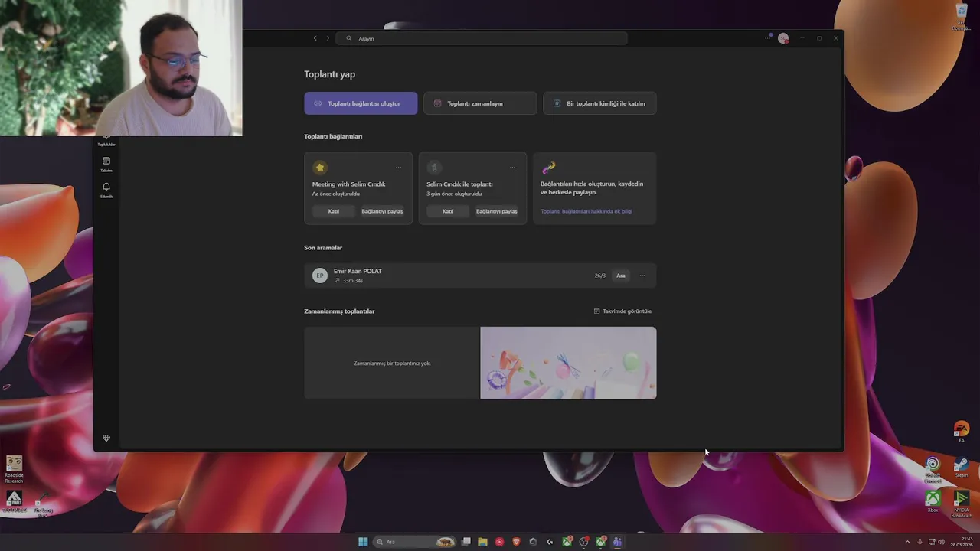Viewport: 980px width, 551px height.
Task: Click 'Zamanlanmış bir toplantınız yok.' text
Action: pyautogui.click(x=392, y=364)
